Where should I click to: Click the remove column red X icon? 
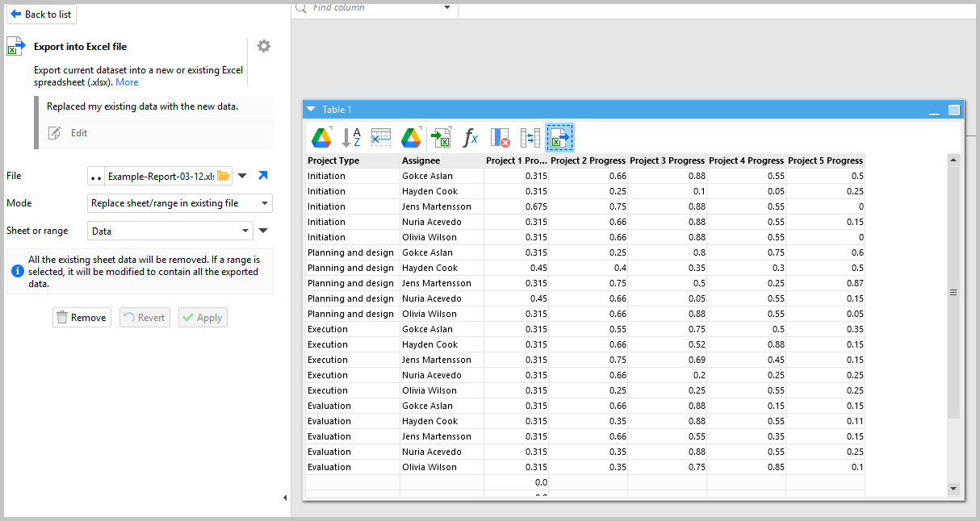pyautogui.click(x=500, y=137)
